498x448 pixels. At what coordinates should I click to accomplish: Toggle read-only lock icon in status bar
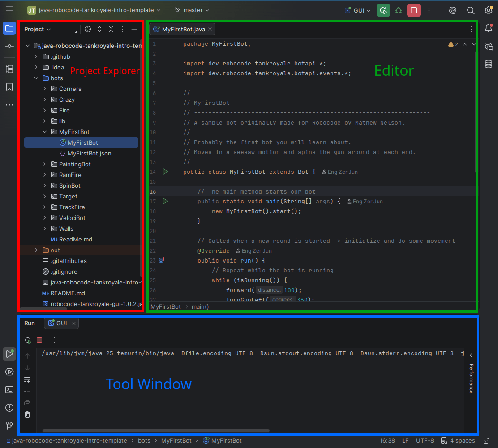point(486,441)
